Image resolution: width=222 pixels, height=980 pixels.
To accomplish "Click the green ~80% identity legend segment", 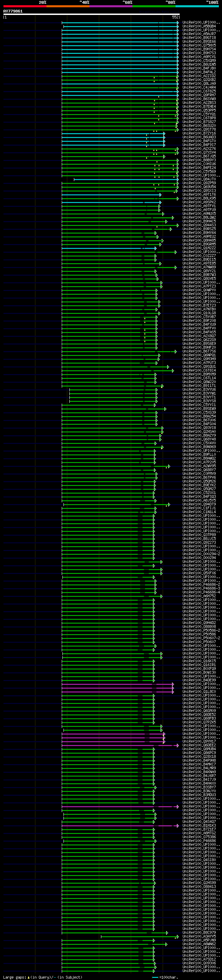I will point(154,6).
